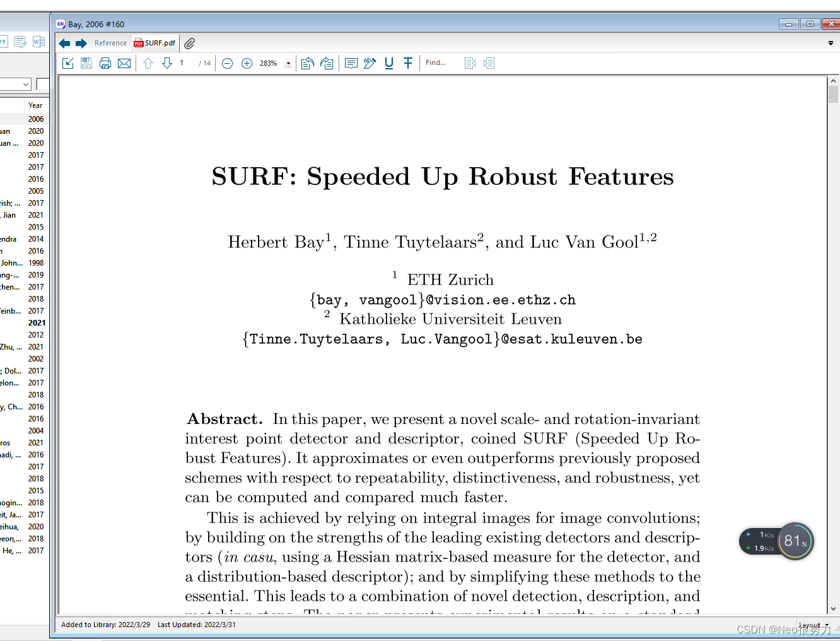The image size is (840, 641).
Task: Open the PDF in an external viewer
Action: (x=68, y=63)
